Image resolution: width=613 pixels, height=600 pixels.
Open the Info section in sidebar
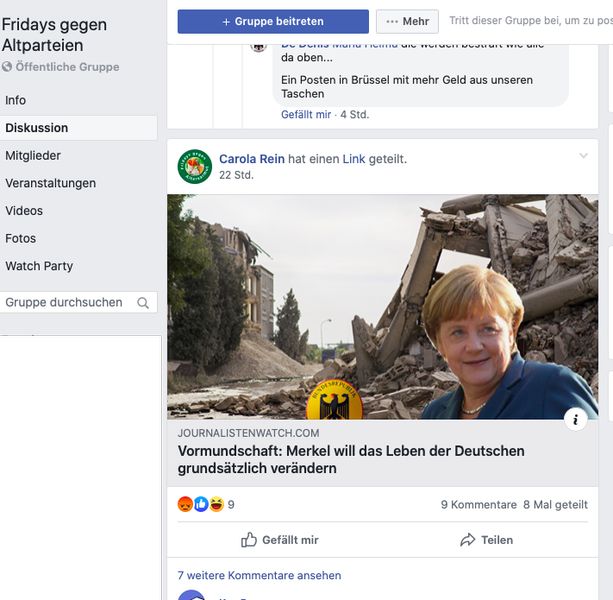[16, 100]
